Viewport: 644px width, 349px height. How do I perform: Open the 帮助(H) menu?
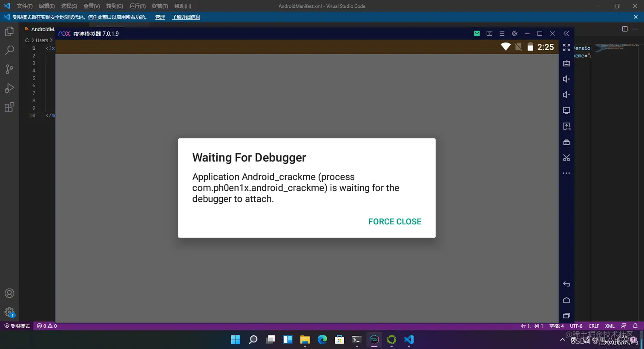click(183, 6)
